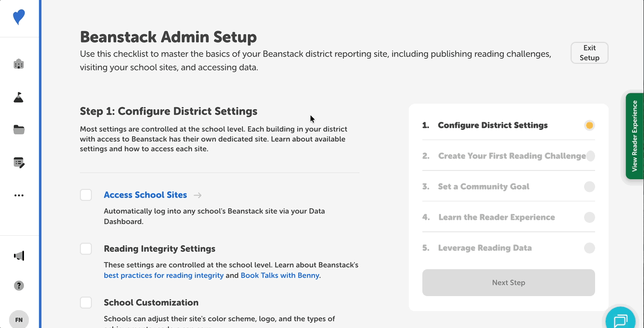Click the yellow progress indicator for step one

coord(589,125)
